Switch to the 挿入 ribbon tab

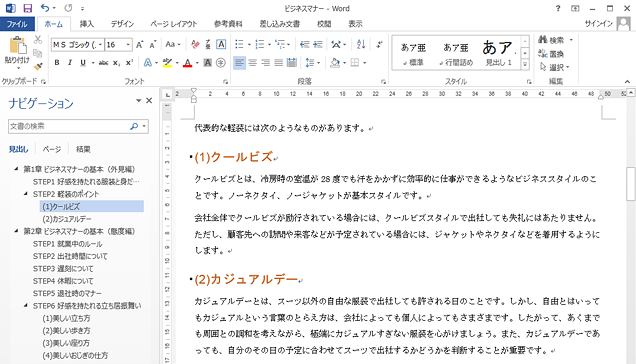[86, 24]
